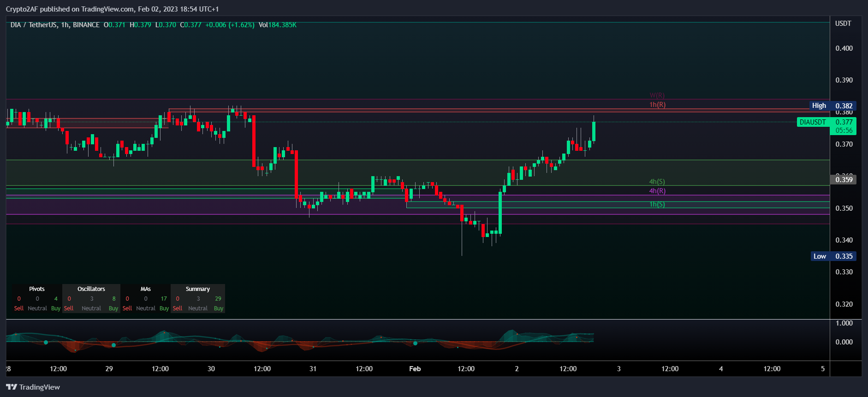Click the Sell label under Pivots
The width and height of the screenshot is (868, 397).
(x=19, y=308)
